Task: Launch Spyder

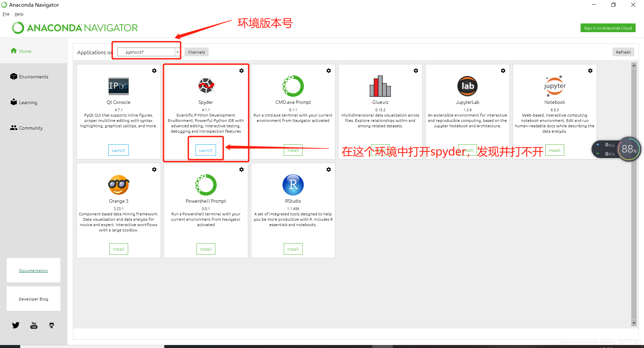Action: tap(206, 150)
